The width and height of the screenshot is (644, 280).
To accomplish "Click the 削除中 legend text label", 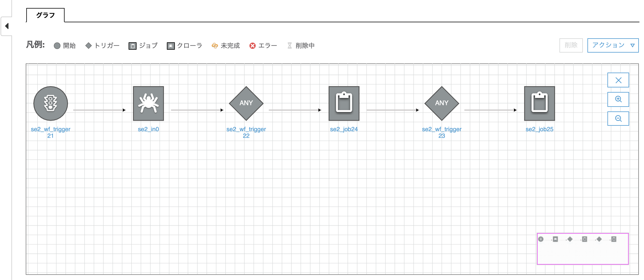I will (x=305, y=46).
